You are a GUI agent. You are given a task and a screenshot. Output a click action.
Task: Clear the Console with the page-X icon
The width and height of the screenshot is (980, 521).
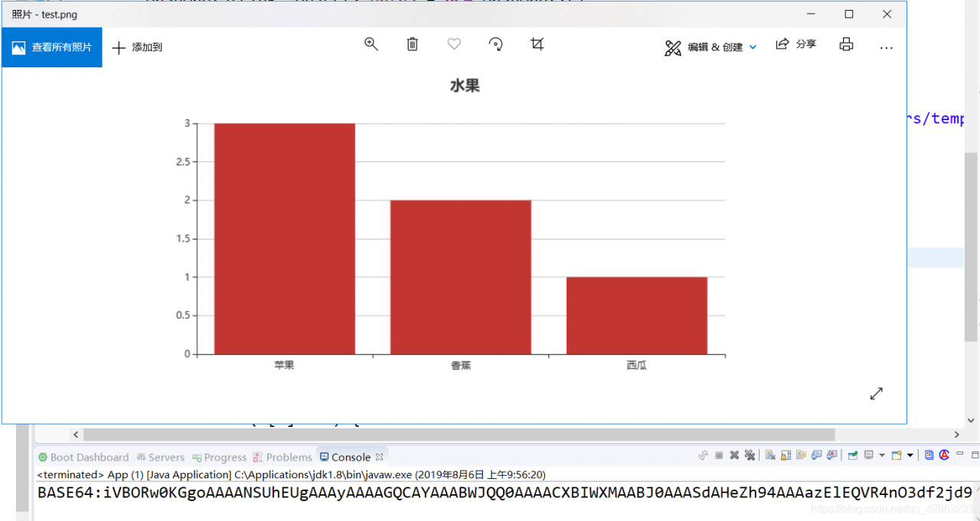click(x=770, y=455)
